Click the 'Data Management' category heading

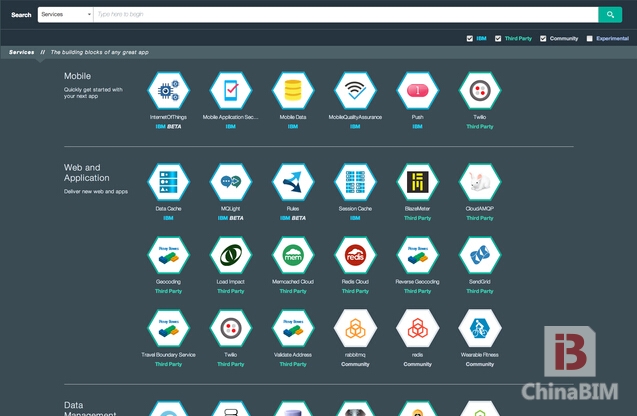point(90,409)
